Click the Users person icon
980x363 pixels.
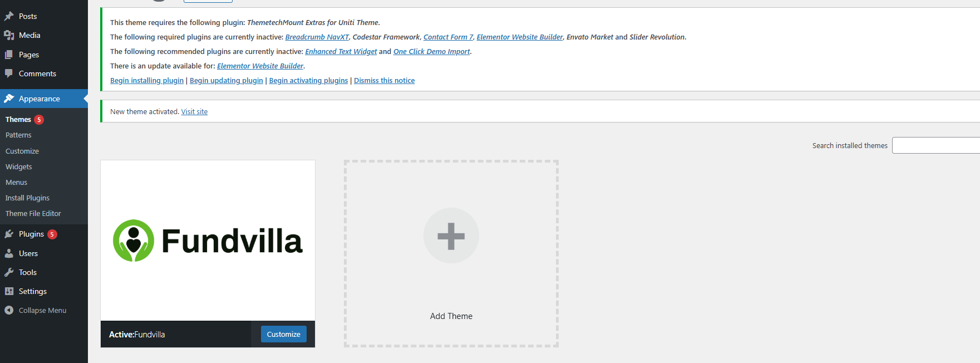point(9,253)
